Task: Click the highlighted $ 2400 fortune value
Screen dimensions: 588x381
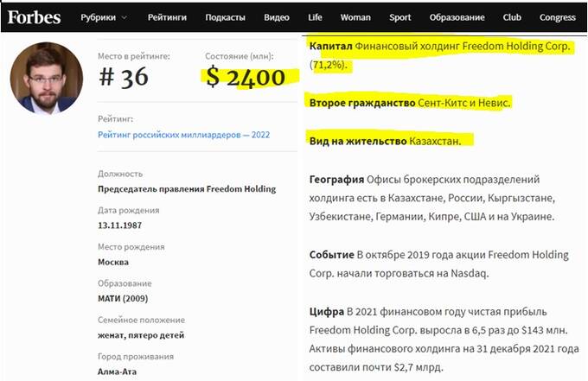Action: (x=245, y=78)
